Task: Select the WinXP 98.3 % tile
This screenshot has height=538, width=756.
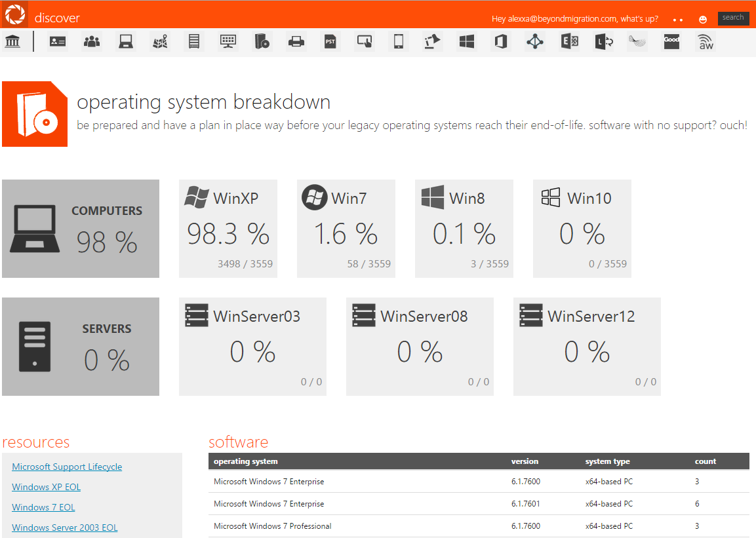Action: (x=228, y=229)
